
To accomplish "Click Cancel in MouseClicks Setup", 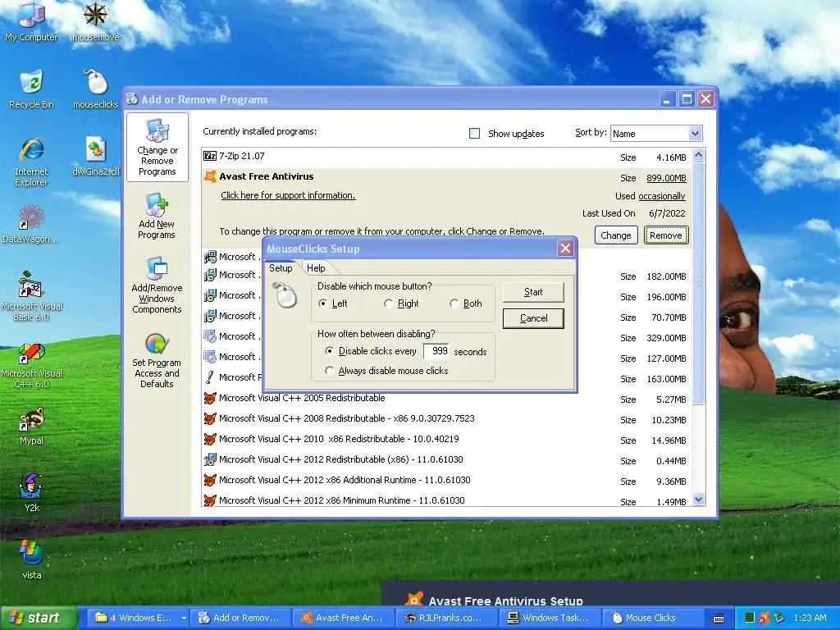I will click(533, 318).
